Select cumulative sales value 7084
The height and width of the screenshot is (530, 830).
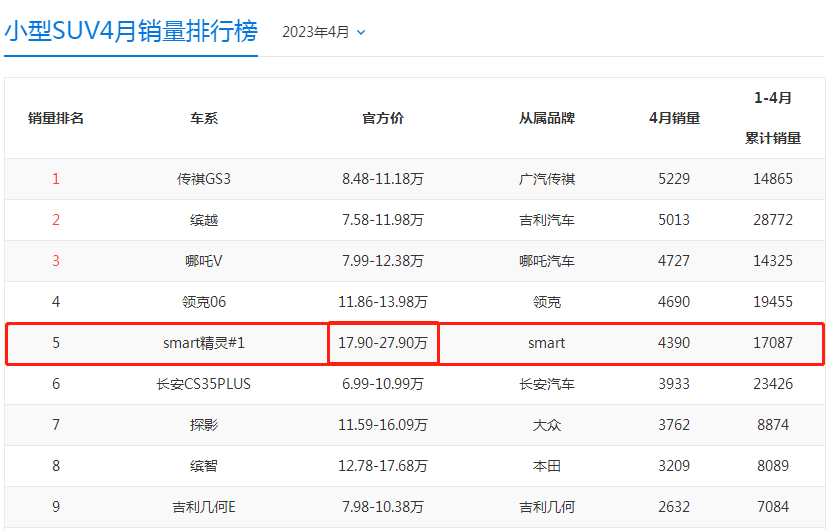[x=773, y=507]
